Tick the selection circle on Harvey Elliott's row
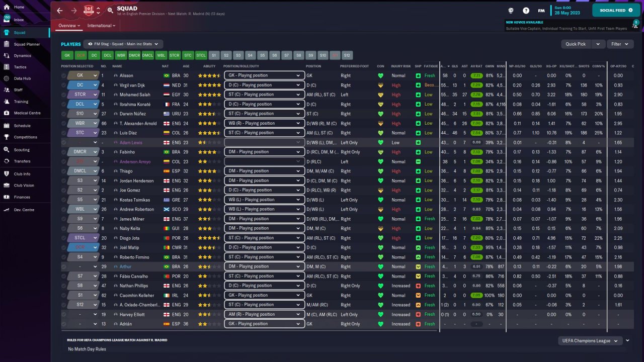The width and height of the screenshot is (644, 362). coord(64,314)
